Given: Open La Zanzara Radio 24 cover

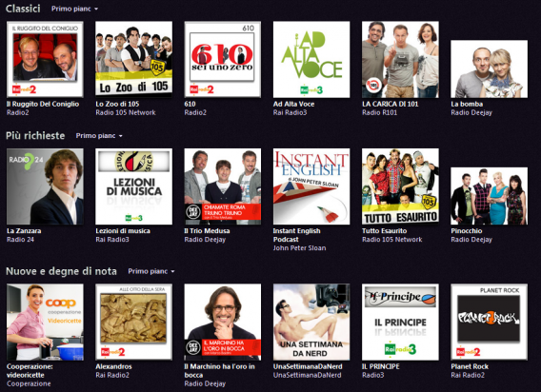Looking at the screenshot, I should (45, 186).
